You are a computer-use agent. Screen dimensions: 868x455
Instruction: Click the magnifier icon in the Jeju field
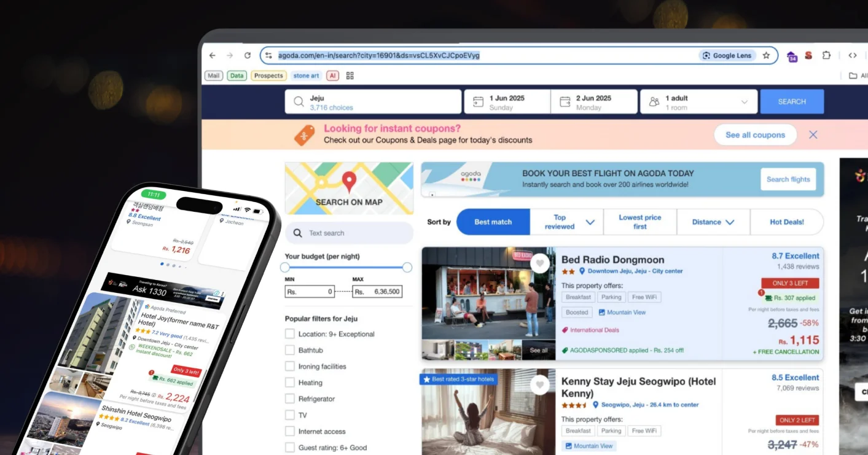click(x=299, y=102)
